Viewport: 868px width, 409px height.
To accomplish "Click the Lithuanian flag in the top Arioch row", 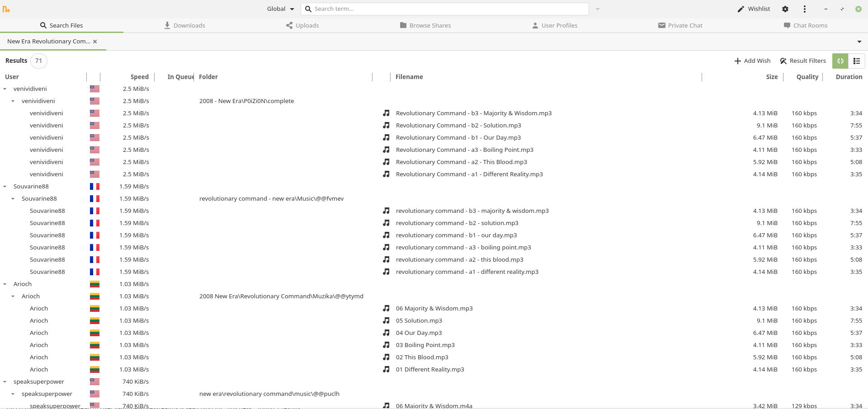I will (x=94, y=284).
